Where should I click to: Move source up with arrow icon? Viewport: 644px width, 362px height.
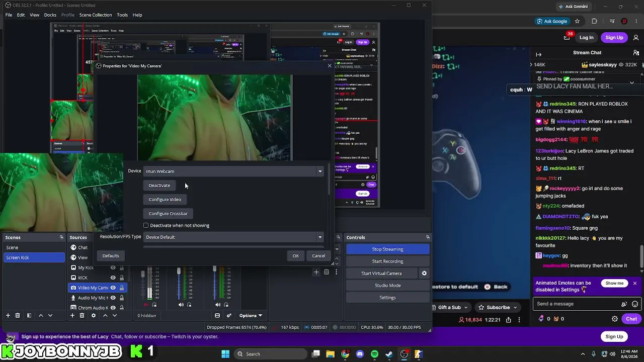[x=105, y=316]
